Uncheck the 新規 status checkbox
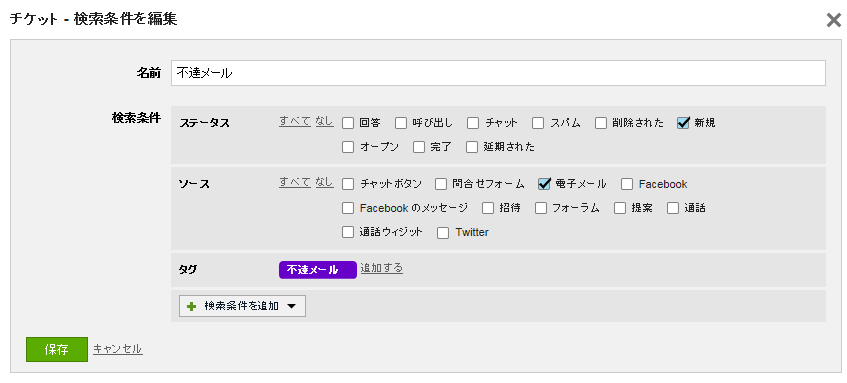 (x=683, y=123)
